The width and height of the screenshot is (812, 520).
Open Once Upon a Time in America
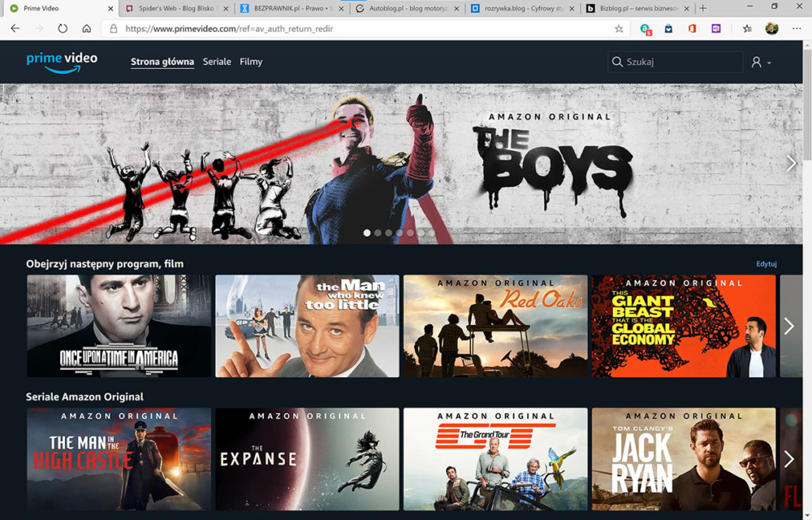(x=119, y=326)
